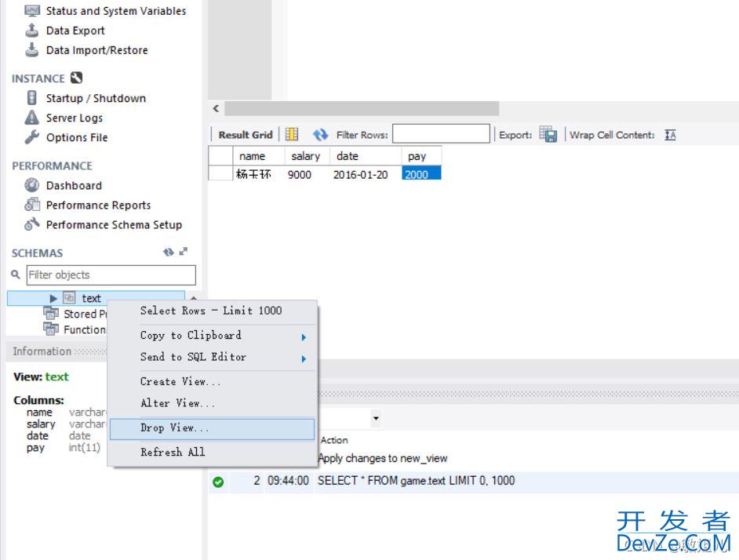The height and width of the screenshot is (560, 739).
Task: Open Performance Reports
Action: pos(98,205)
